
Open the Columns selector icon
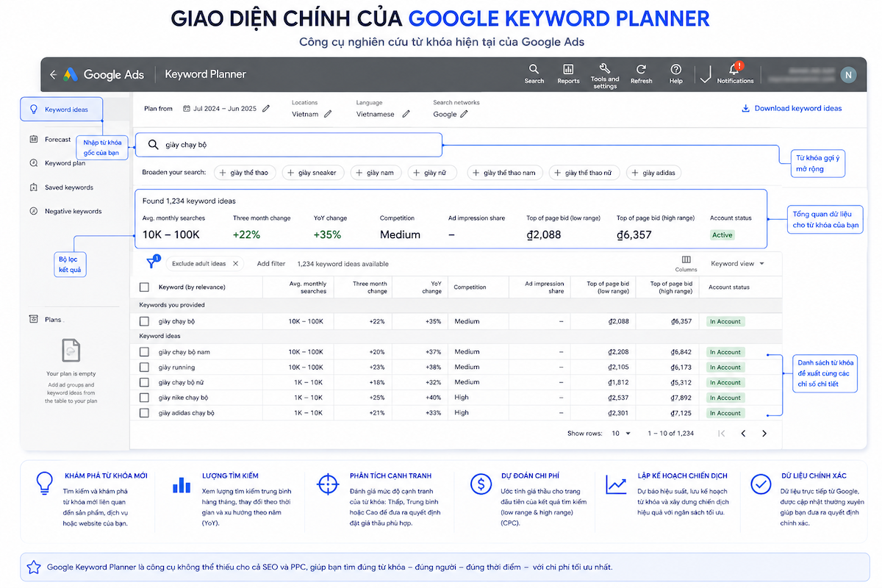click(x=686, y=263)
